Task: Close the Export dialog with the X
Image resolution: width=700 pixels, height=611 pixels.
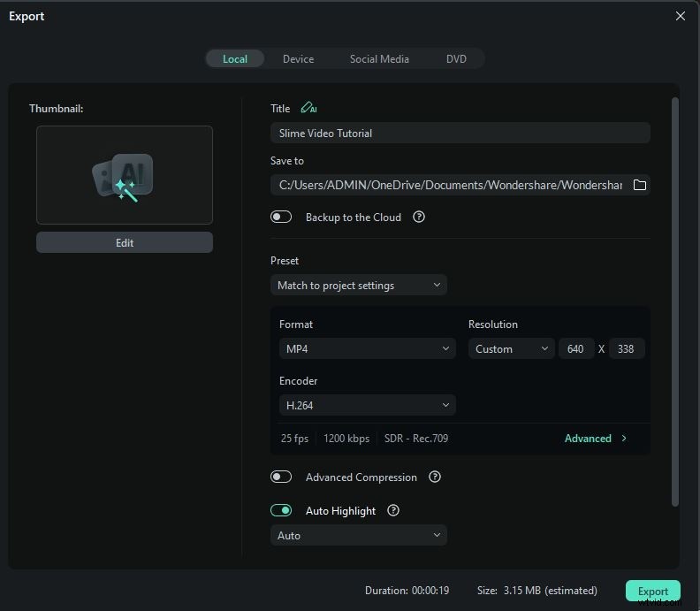Action: [x=680, y=16]
